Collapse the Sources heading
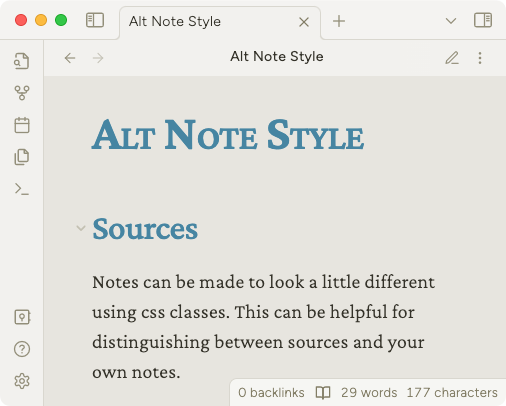 (81, 228)
